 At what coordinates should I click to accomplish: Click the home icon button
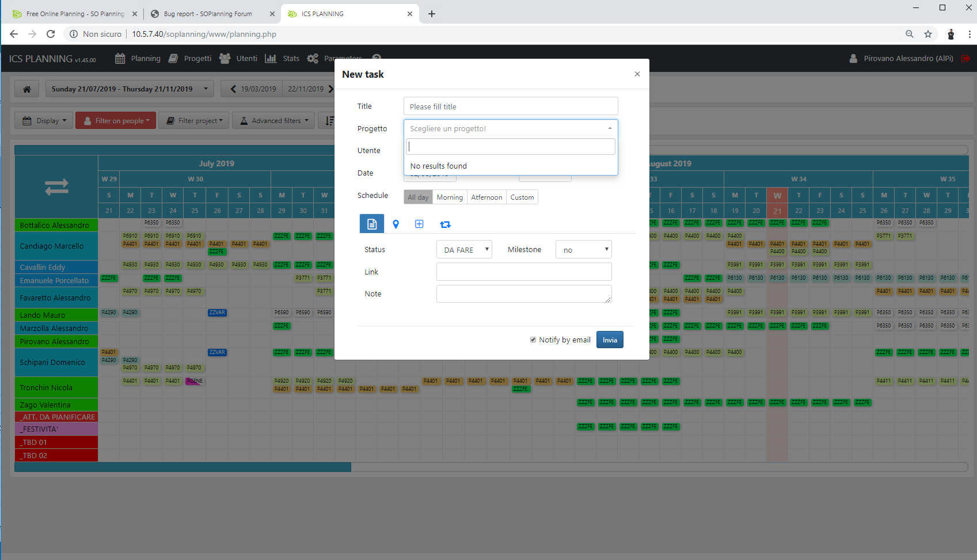26,89
